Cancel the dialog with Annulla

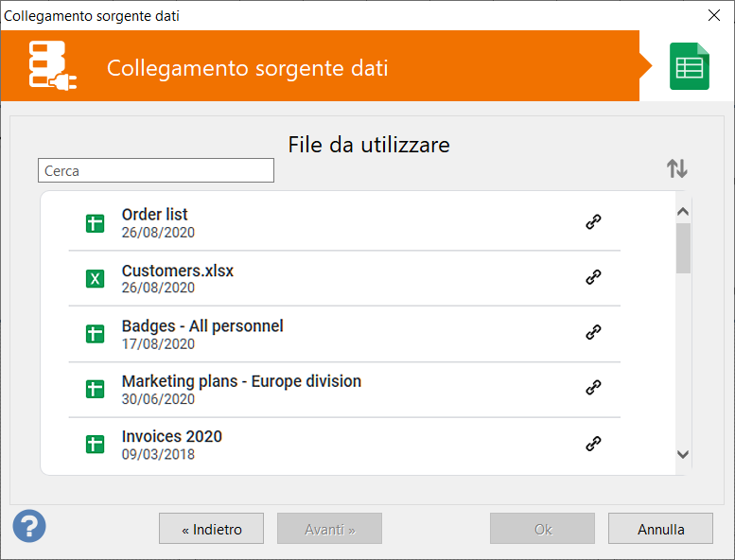[x=660, y=529]
